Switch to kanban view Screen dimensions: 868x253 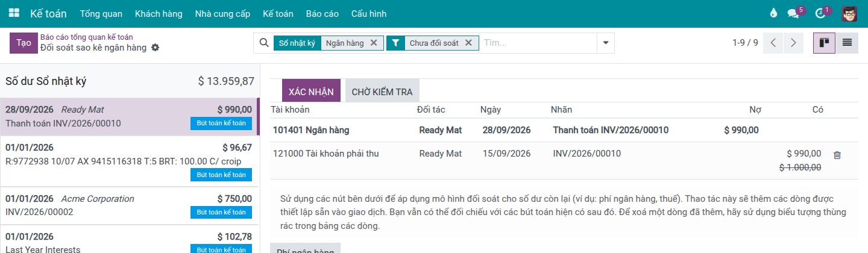pyautogui.click(x=824, y=43)
